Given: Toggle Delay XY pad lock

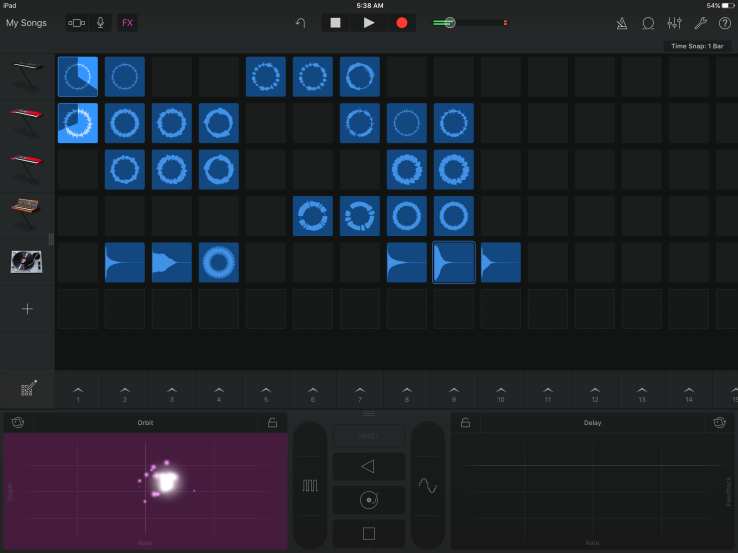Looking at the screenshot, I should point(465,422).
